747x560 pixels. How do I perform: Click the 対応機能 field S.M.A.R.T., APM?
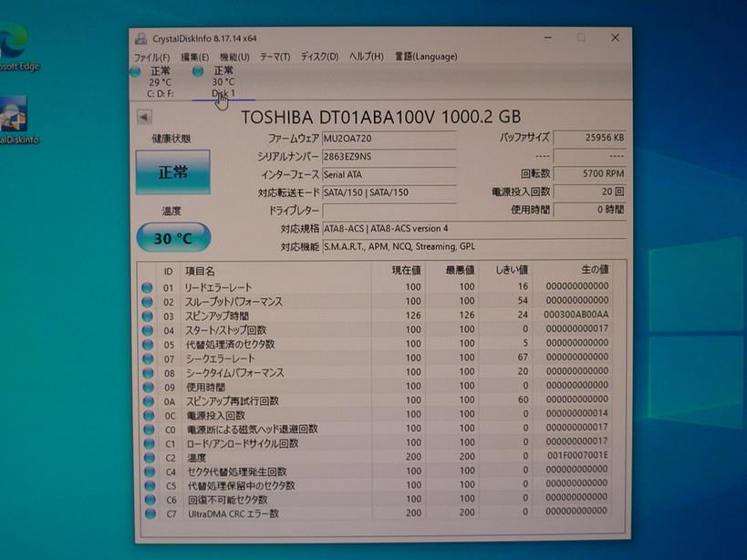tap(474, 246)
